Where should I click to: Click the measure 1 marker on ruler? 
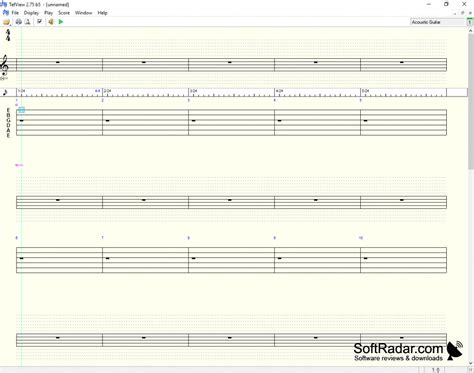click(x=22, y=91)
